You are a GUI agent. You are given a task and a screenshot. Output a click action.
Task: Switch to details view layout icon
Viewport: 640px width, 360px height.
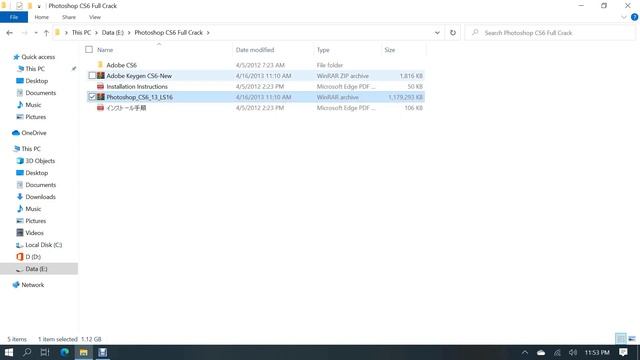[x=621, y=338]
